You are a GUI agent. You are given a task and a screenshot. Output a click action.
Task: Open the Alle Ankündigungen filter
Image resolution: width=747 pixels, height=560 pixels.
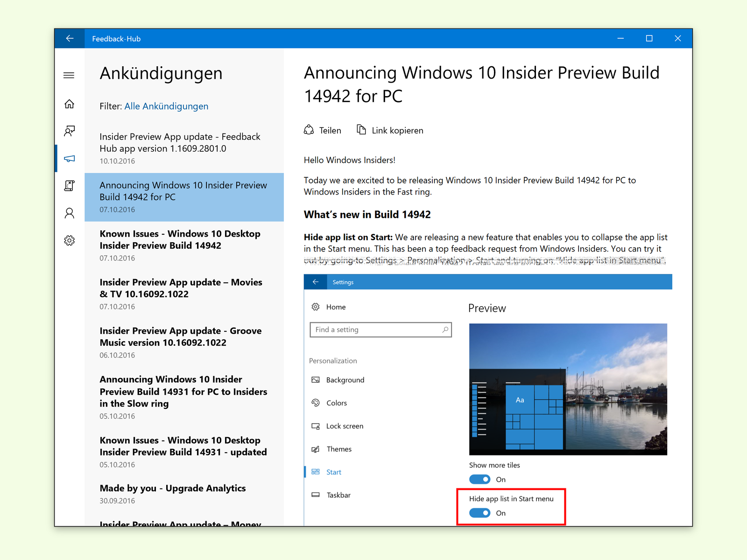[x=166, y=106]
